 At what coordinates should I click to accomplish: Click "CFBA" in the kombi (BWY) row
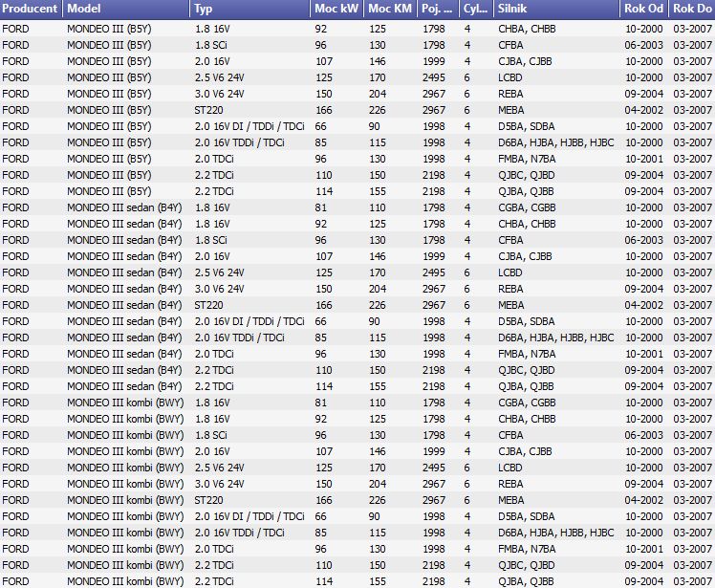coord(510,435)
